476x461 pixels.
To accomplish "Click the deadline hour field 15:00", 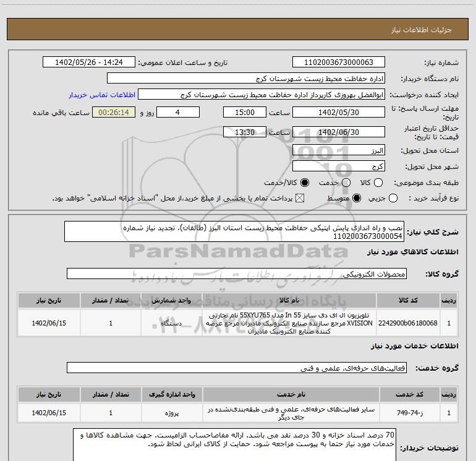I will tap(245, 112).
